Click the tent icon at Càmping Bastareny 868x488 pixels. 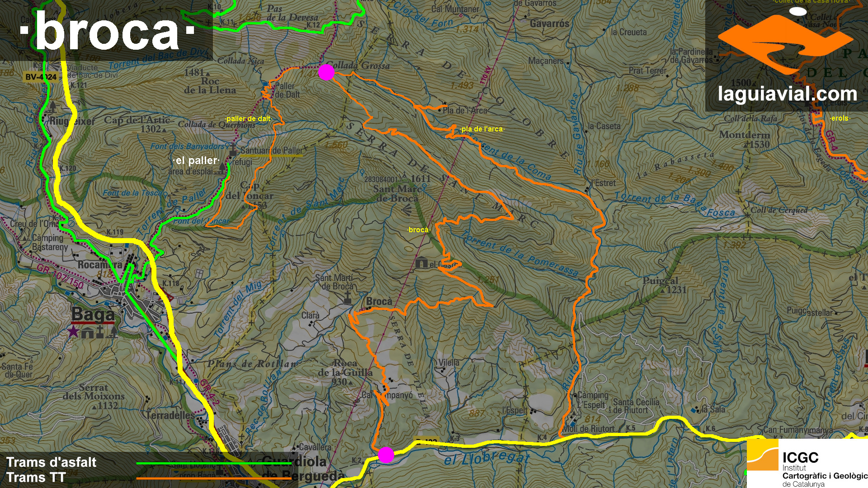point(24,237)
